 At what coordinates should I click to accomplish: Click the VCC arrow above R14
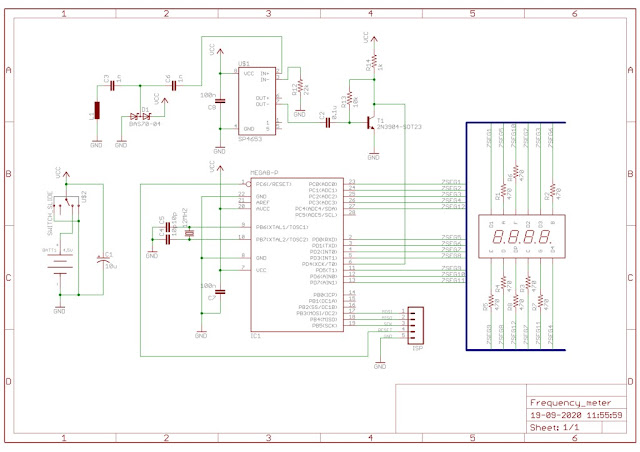(x=374, y=40)
